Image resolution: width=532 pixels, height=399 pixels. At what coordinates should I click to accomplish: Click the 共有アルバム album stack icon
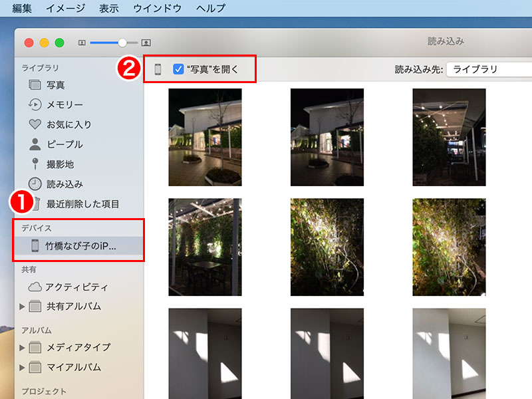coord(35,307)
